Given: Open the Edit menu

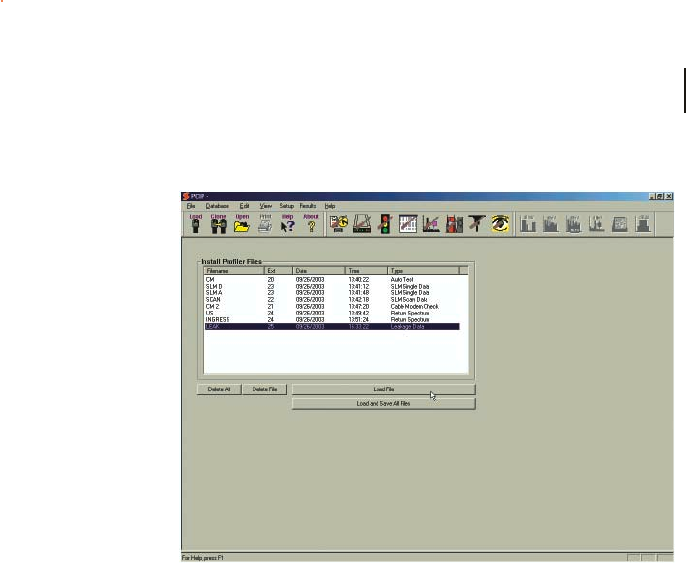Looking at the screenshot, I should pos(244,206).
